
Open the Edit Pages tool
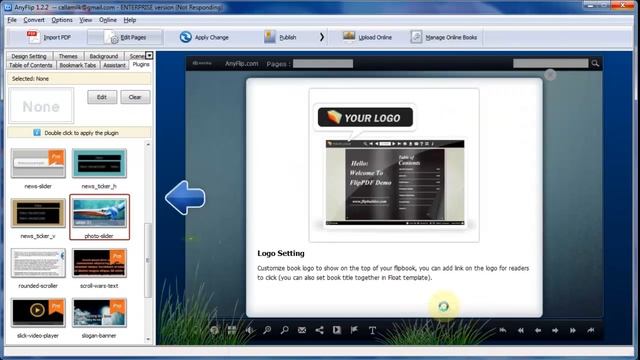point(125,37)
